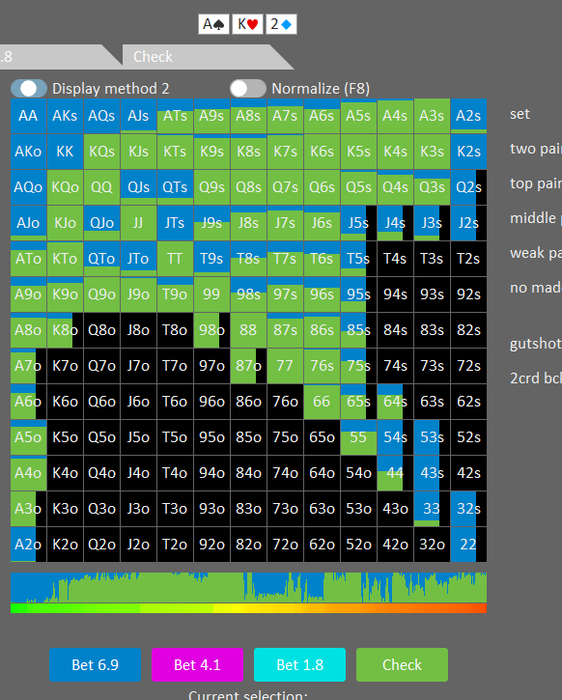Select the K2s hand cell
562x700 pixels.
[x=469, y=151]
